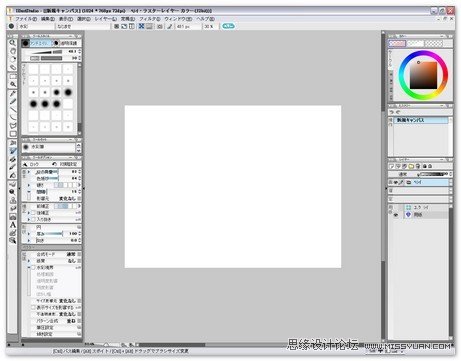Toggle the 表示サイズを影響する checkbox
The width and height of the screenshot is (461, 361).
point(33,307)
